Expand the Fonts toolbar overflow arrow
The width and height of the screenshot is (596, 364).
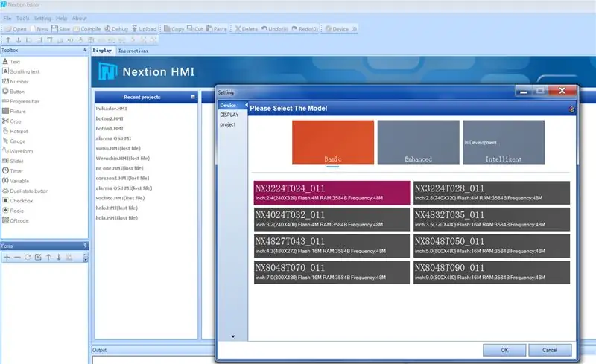click(86, 258)
